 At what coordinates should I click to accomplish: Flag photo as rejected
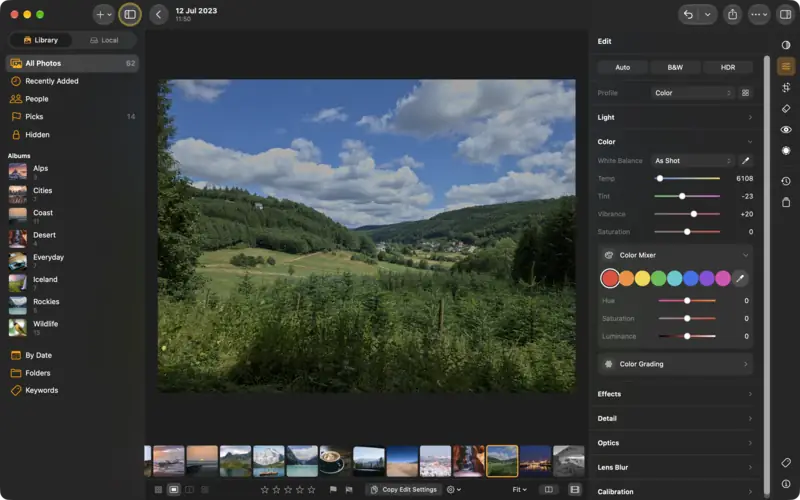pyautogui.click(x=349, y=490)
